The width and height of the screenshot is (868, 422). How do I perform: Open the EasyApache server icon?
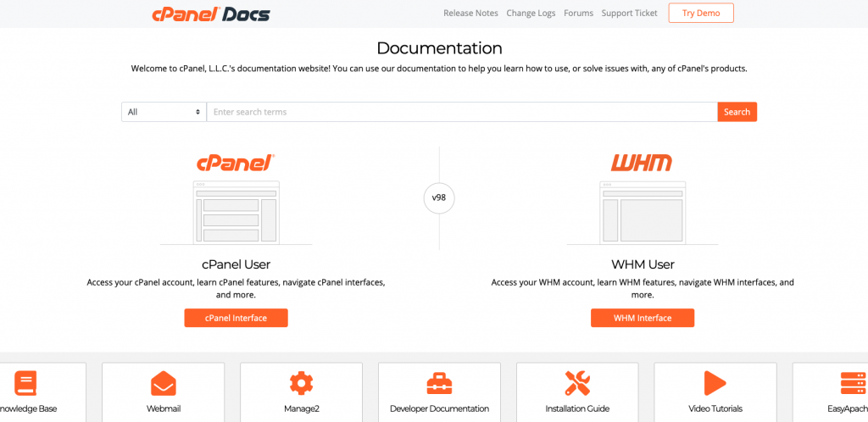(853, 383)
